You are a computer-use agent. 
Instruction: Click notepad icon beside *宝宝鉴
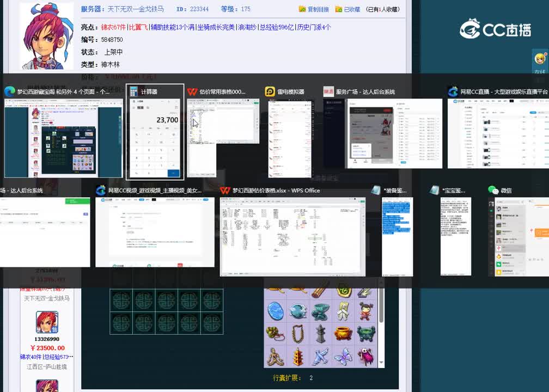tap(435, 191)
